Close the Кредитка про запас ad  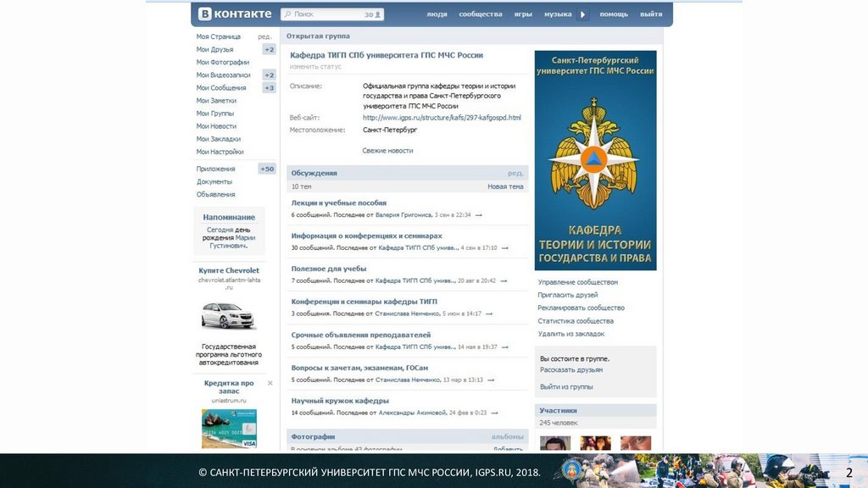[270, 383]
